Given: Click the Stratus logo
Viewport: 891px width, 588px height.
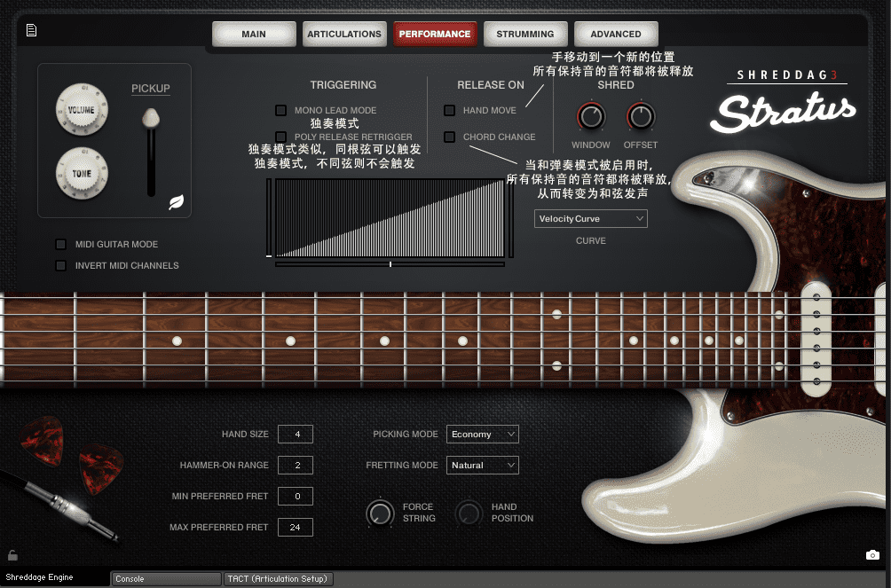Looking at the screenshot, I should coord(783,113).
